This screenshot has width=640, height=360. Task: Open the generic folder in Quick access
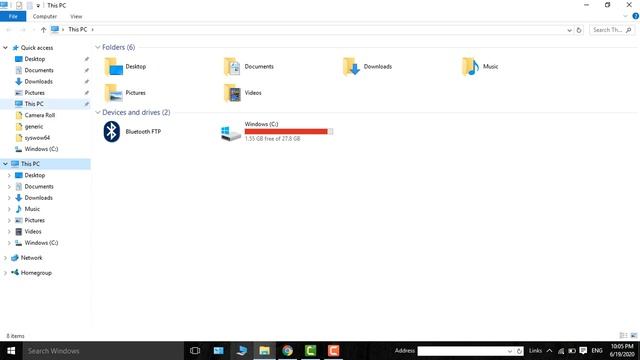point(33,127)
